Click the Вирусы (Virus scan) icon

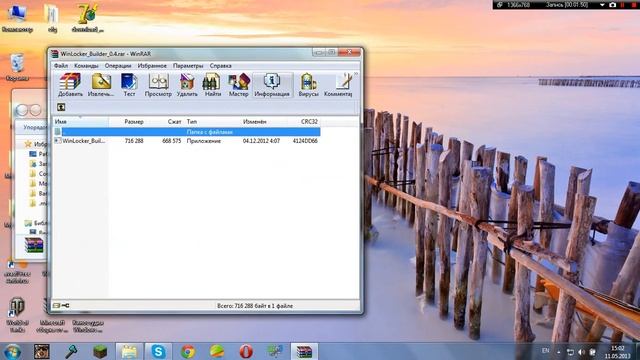[x=308, y=85]
